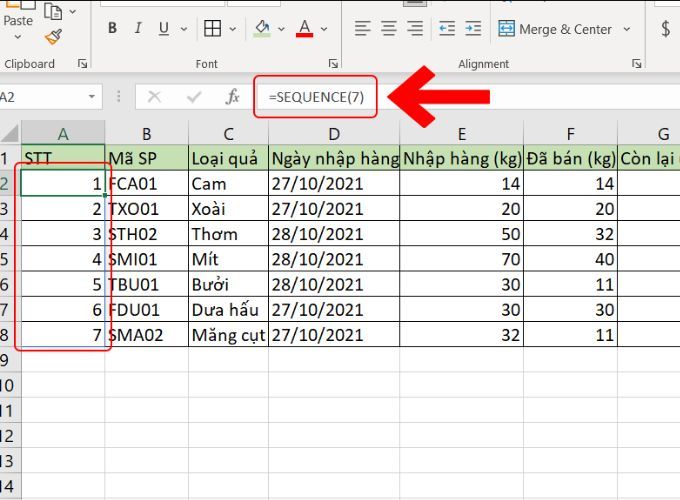
Task: Apply accounting number format dollar sign
Action: (666, 29)
